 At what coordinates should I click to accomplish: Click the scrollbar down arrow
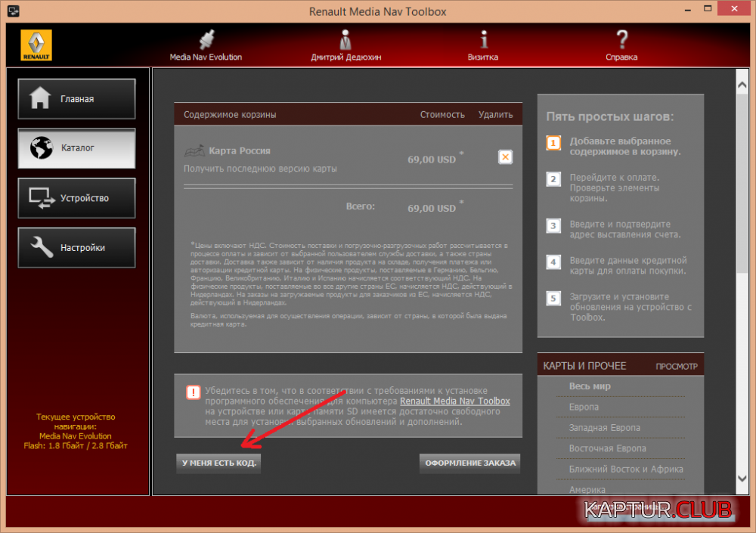(x=742, y=479)
